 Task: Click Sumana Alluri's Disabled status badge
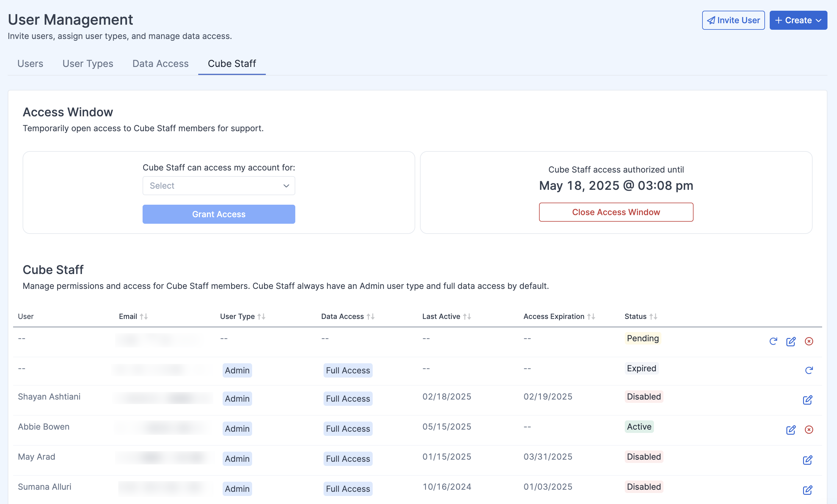[x=644, y=487]
